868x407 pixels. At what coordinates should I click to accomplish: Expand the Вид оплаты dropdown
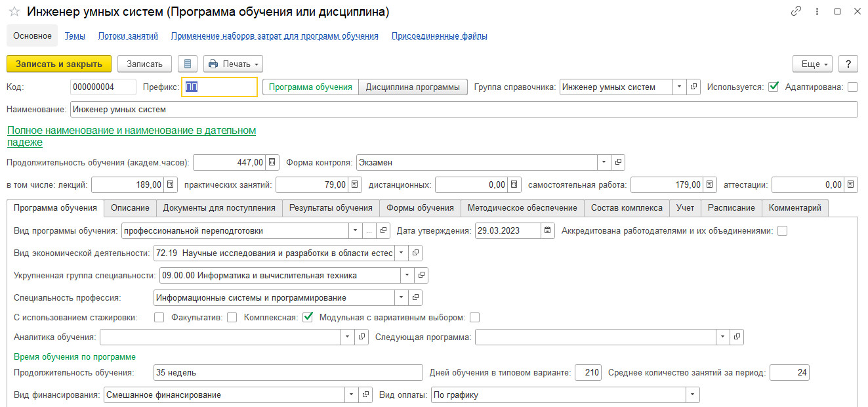692,395
